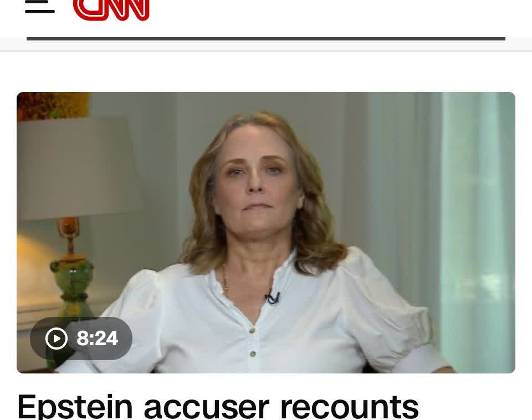This screenshot has width=532, height=420.
Task: Go to CNN homepage via logo
Action: [x=111, y=10]
